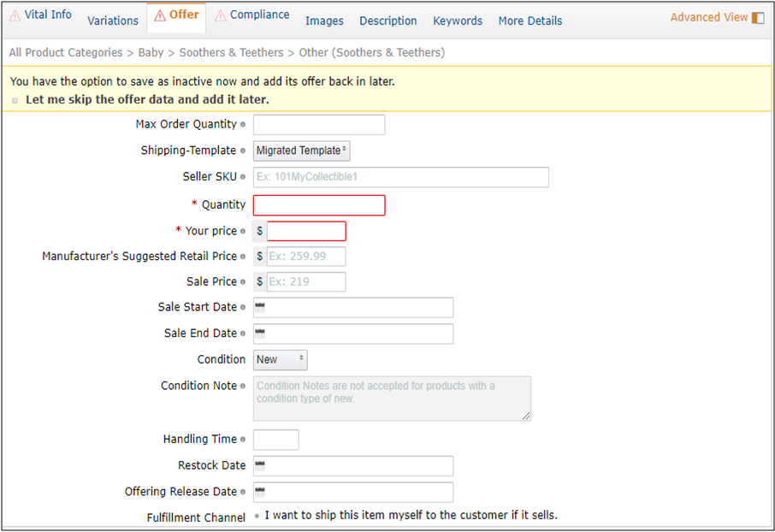Click the Advanced View toggle icon

758,18
